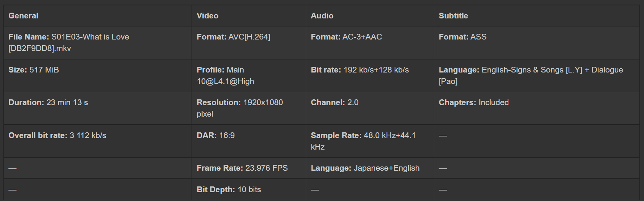Viewport: 644px width, 201px height.
Task: Click the audio Format AC-3+AAC cell
Action: pyautogui.click(x=346, y=37)
